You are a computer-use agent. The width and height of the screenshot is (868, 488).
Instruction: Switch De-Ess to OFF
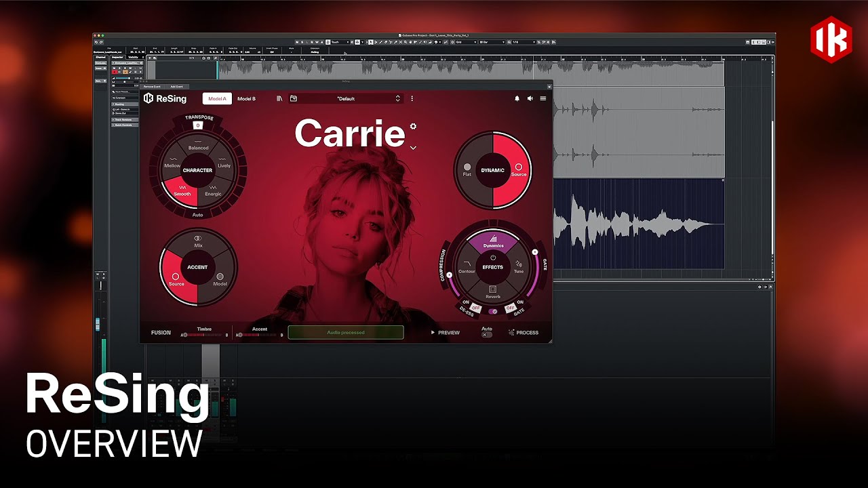pos(475,308)
